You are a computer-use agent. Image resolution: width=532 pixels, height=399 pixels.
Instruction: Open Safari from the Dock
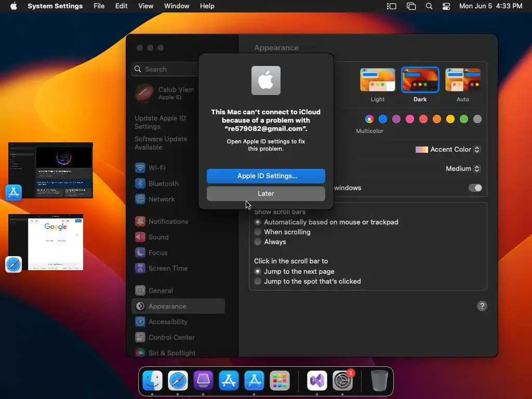click(x=178, y=380)
